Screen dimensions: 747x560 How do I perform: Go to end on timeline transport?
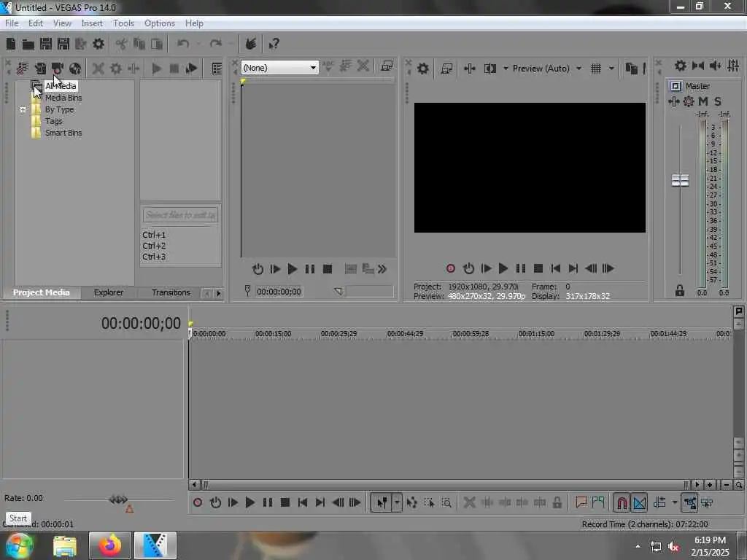click(320, 502)
